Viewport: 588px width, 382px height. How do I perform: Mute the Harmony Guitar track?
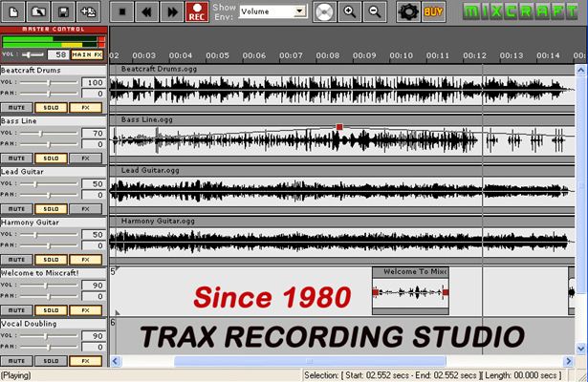pyautogui.click(x=16, y=259)
